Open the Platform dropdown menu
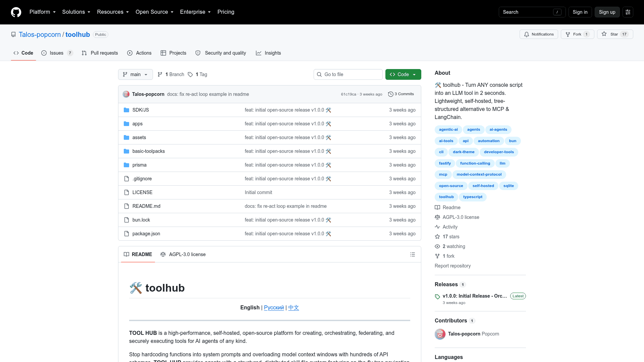This screenshot has width=644, height=362. 43,12
